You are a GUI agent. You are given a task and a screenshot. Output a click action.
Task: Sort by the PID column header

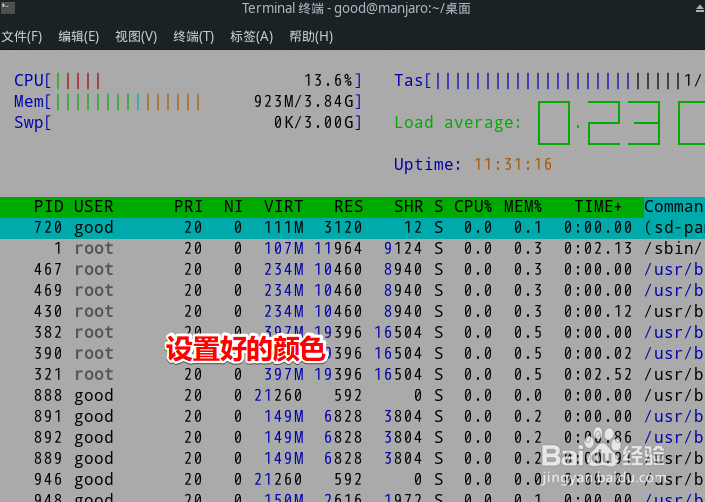coord(49,207)
